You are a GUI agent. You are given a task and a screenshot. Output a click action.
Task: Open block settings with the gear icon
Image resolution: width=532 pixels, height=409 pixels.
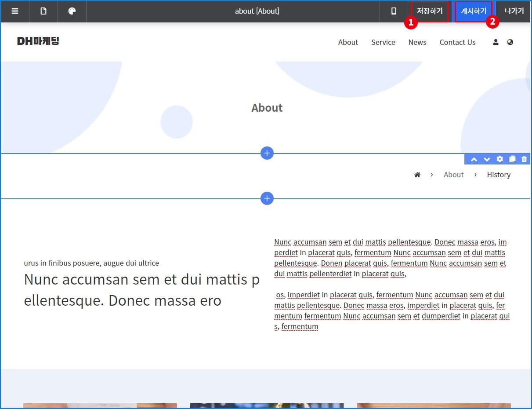click(x=499, y=159)
